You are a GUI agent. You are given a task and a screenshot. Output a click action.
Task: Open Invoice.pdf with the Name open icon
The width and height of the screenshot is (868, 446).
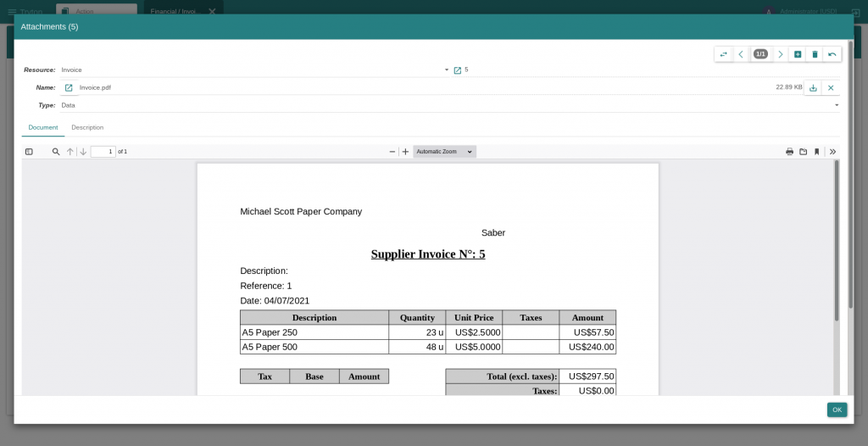(x=69, y=87)
